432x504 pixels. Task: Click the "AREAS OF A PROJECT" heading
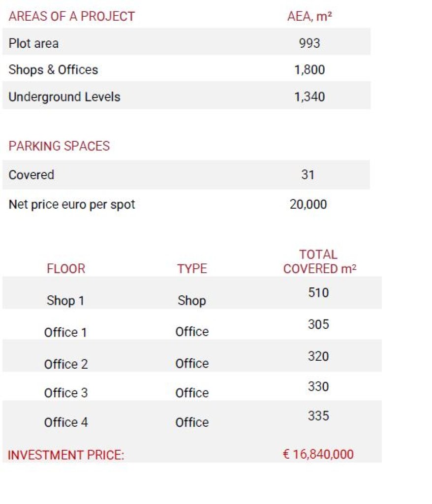tap(71, 16)
